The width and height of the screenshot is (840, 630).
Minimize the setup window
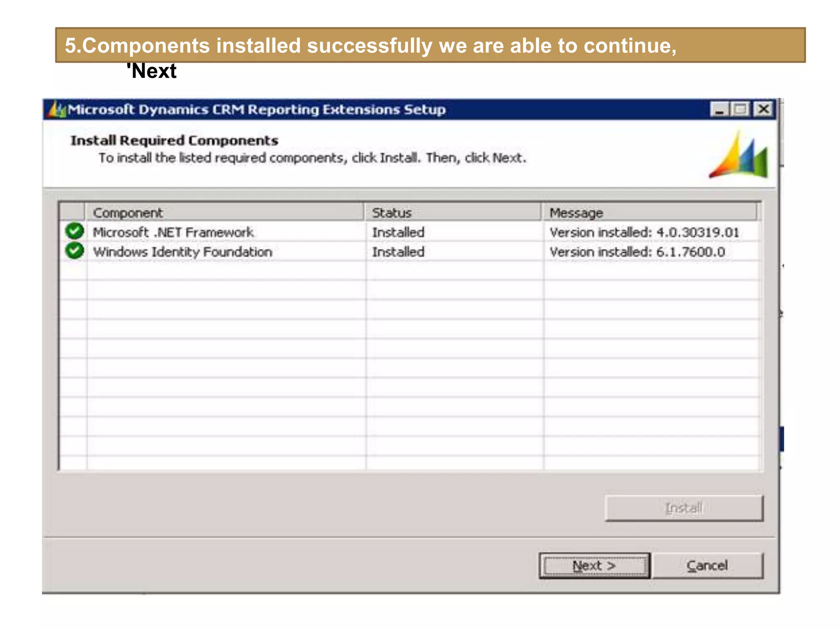pos(719,110)
